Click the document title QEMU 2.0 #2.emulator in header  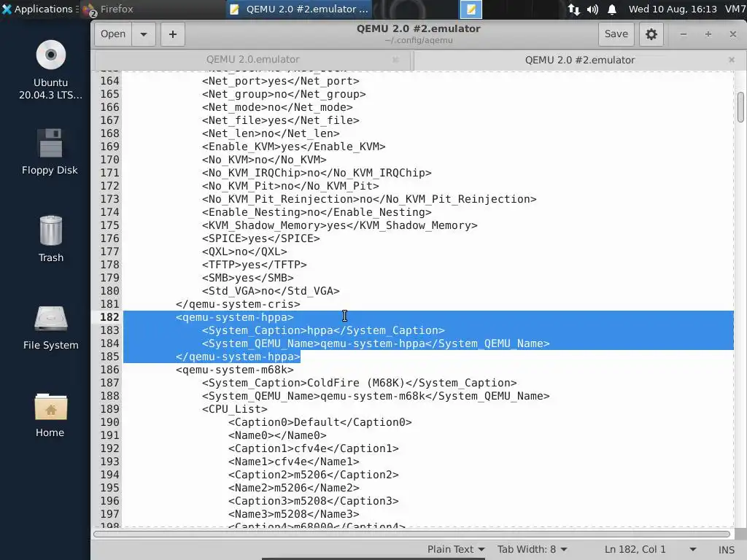[418, 28]
